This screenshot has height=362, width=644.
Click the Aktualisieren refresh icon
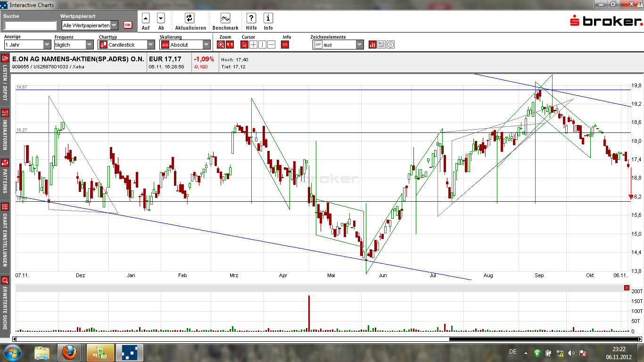pyautogui.click(x=189, y=18)
